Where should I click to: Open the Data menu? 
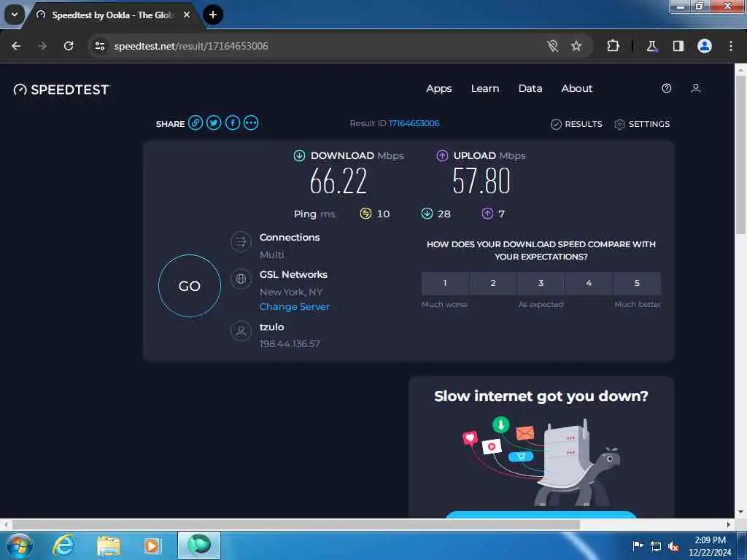point(530,88)
